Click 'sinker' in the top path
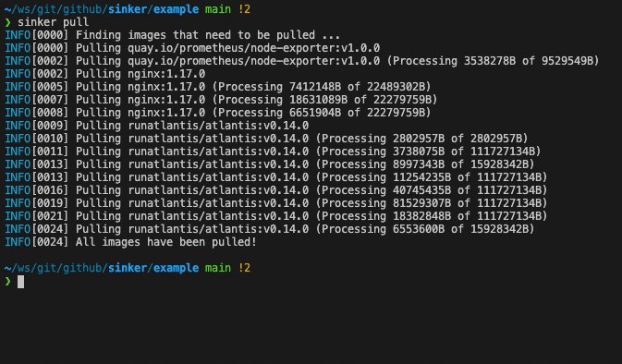This screenshot has height=364, width=622. pyautogui.click(x=127, y=9)
